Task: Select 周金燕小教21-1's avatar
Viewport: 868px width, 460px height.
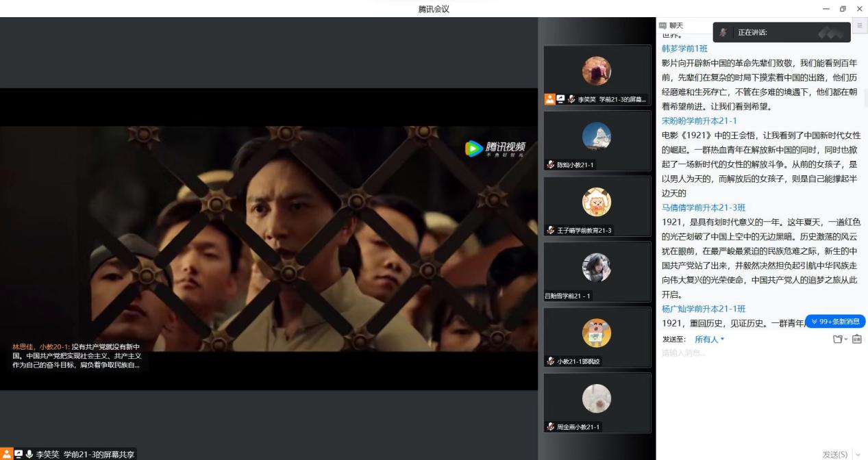Action: click(x=597, y=399)
